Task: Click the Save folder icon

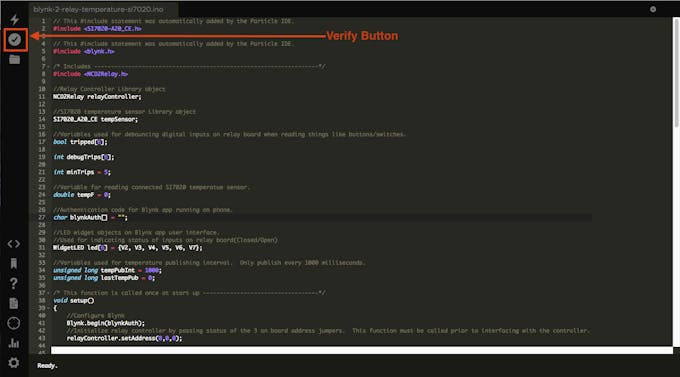Action: (15, 59)
